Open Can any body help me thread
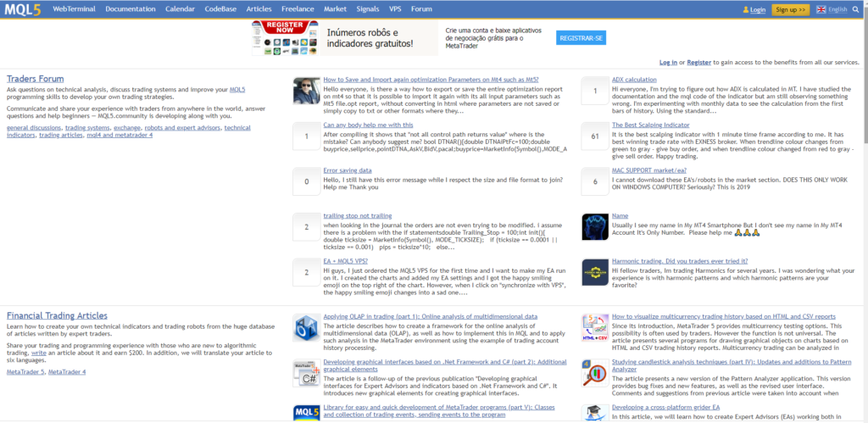868x423 pixels. pos(368,125)
